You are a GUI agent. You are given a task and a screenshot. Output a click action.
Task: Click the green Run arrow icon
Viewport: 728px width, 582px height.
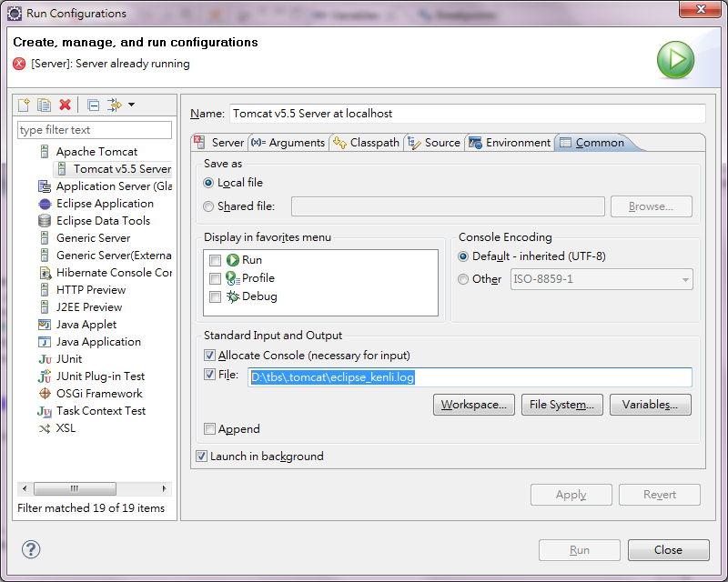[x=675, y=57]
